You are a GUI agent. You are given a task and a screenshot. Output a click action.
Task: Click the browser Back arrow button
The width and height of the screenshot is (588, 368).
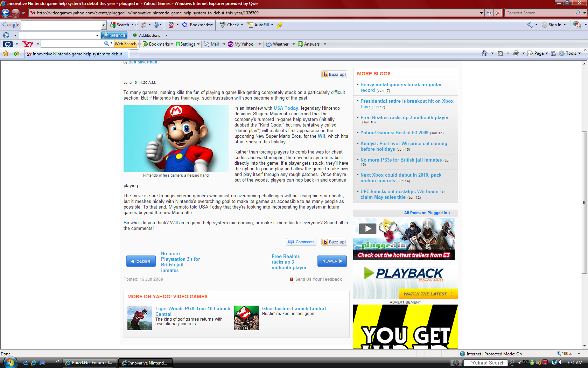tap(5, 13)
